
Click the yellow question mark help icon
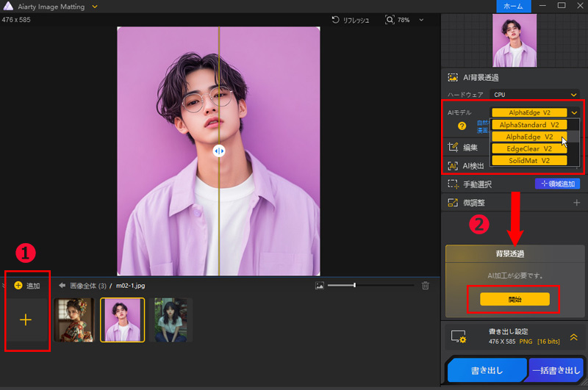[x=462, y=126]
